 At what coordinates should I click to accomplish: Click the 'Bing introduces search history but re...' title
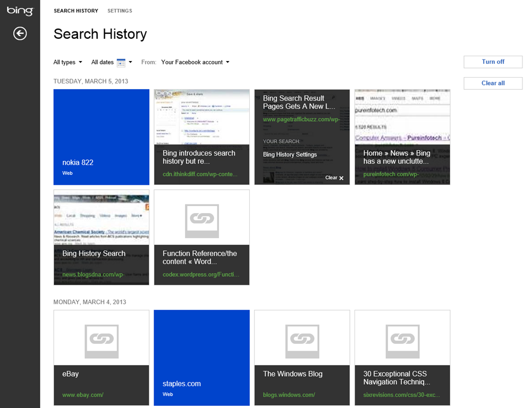(x=199, y=157)
